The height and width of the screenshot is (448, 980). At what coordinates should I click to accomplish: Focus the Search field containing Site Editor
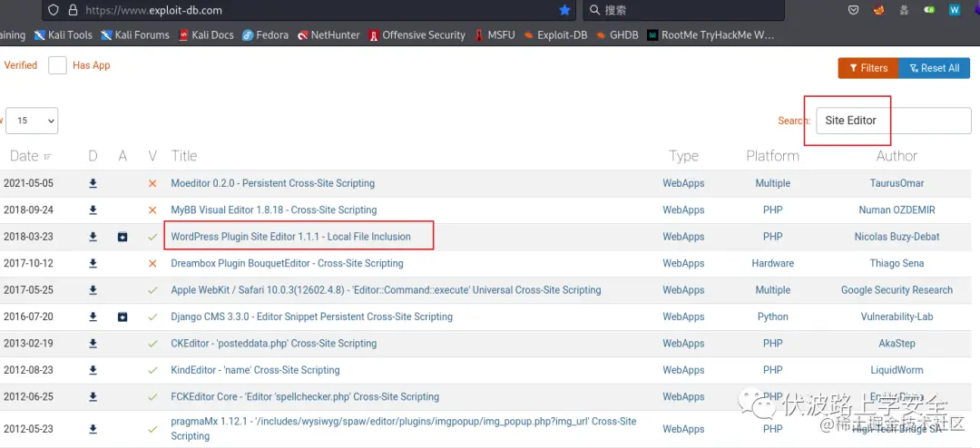[x=894, y=121]
